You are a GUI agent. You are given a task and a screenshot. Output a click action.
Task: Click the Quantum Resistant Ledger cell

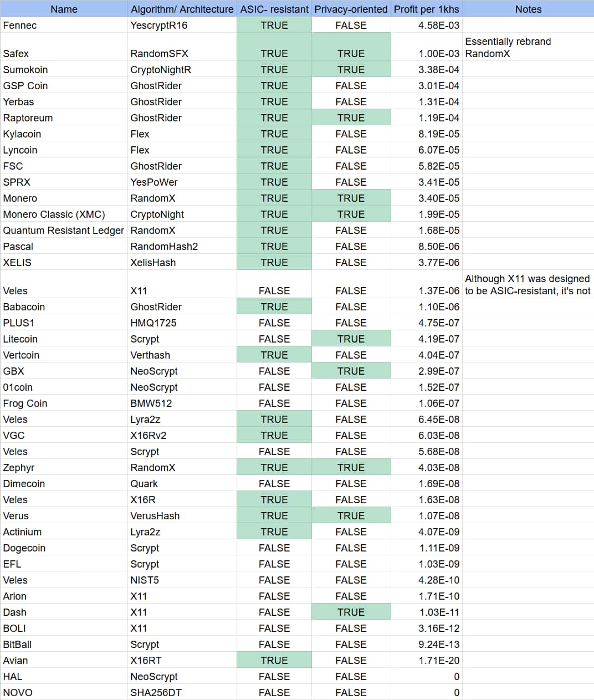pos(63,231)
